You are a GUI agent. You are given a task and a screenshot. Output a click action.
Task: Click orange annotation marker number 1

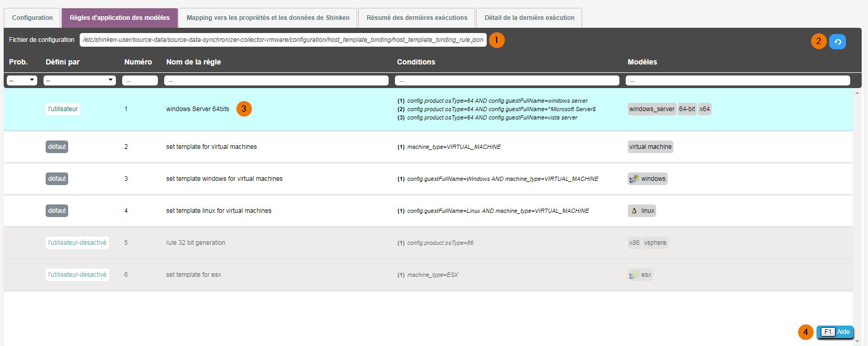497,40
